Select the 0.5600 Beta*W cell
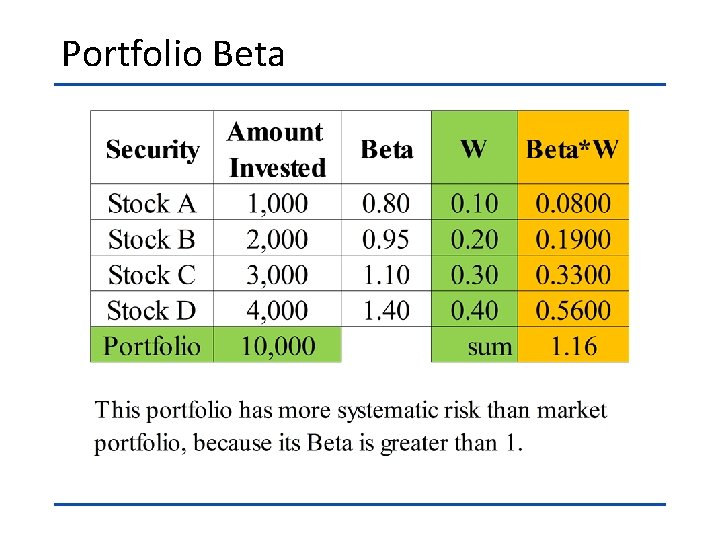The width and height of the screenshot is (720, 540). [x=573, y=309]
